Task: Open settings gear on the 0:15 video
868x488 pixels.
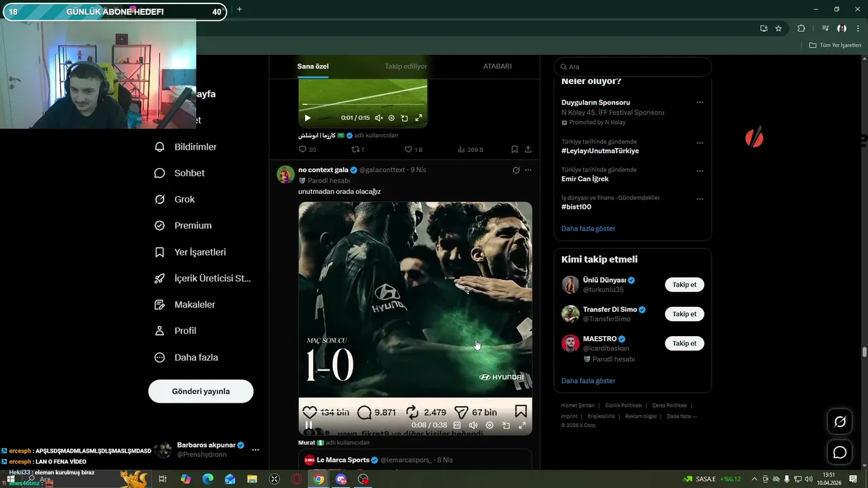Action: (391, 118)
